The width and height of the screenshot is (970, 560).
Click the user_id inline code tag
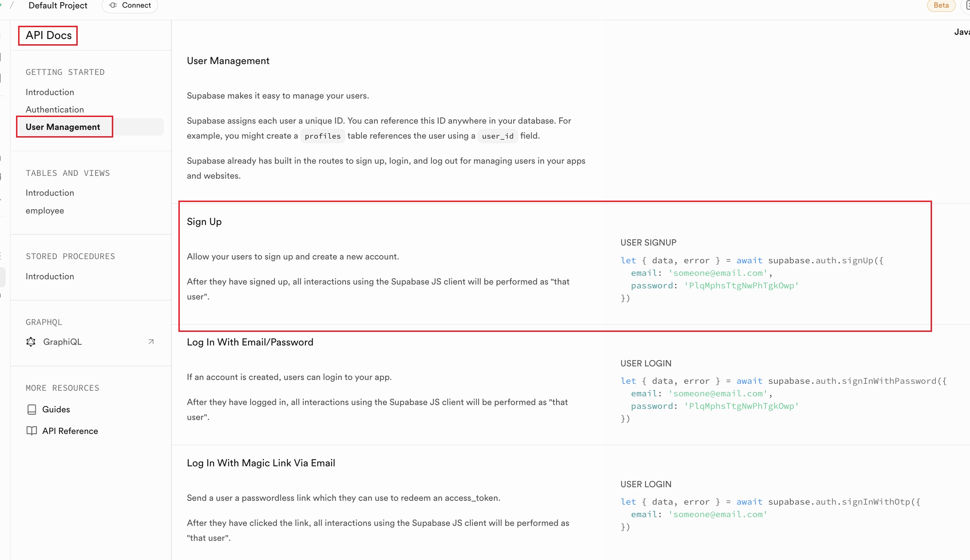pyautogui.click(x=498, y=136)
